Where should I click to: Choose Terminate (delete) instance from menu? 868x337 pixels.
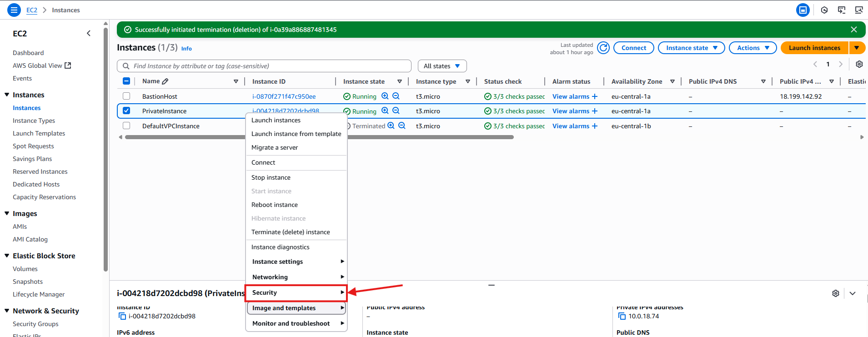291,232
